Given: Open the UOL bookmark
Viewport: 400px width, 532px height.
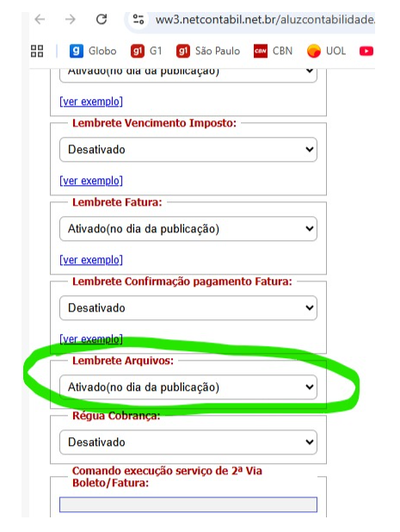Looking at the screenshot, I should pyautogui.click(x=326, y=52).
